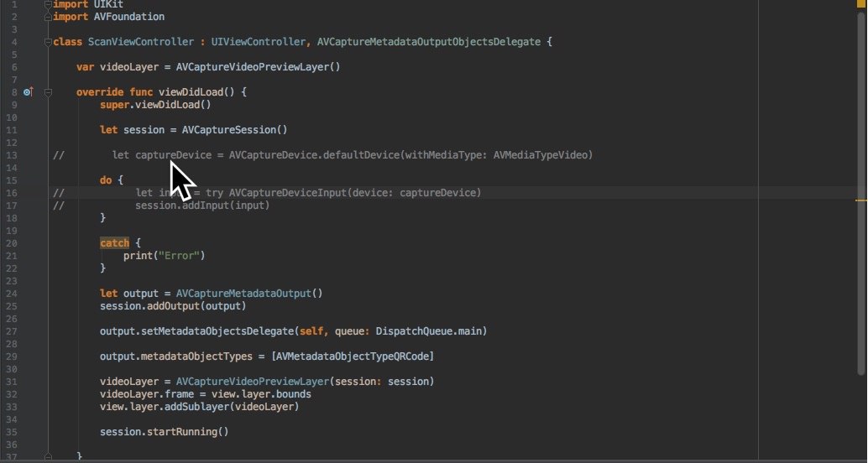
Task: Click the import AVFoundation fold marker
Action: click(x=48, y=17)
